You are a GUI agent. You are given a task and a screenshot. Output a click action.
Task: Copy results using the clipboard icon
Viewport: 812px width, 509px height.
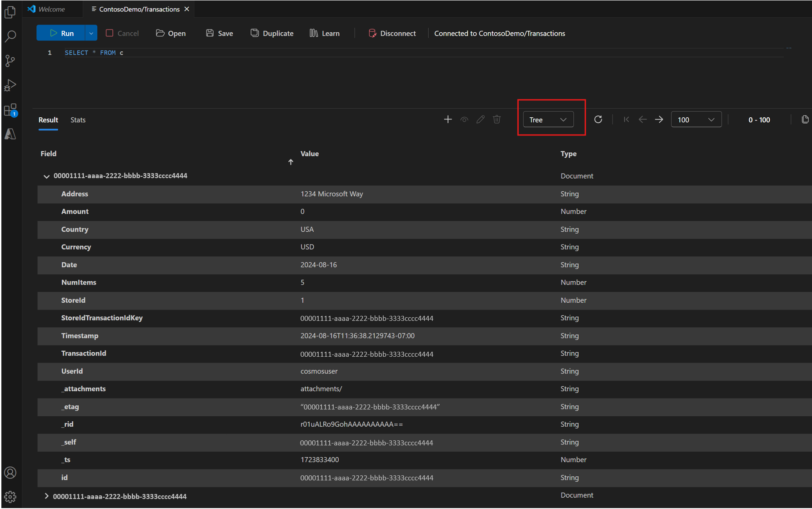tap(805, 120)
